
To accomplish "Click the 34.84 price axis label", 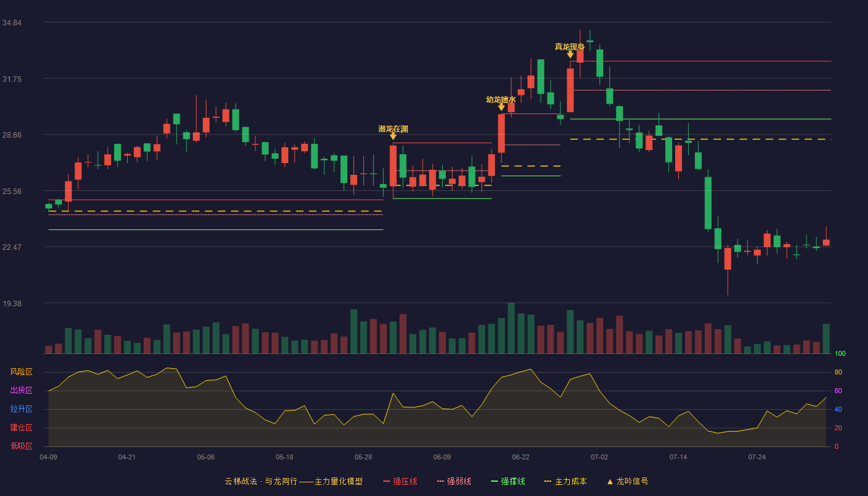I will click(12, 23).
